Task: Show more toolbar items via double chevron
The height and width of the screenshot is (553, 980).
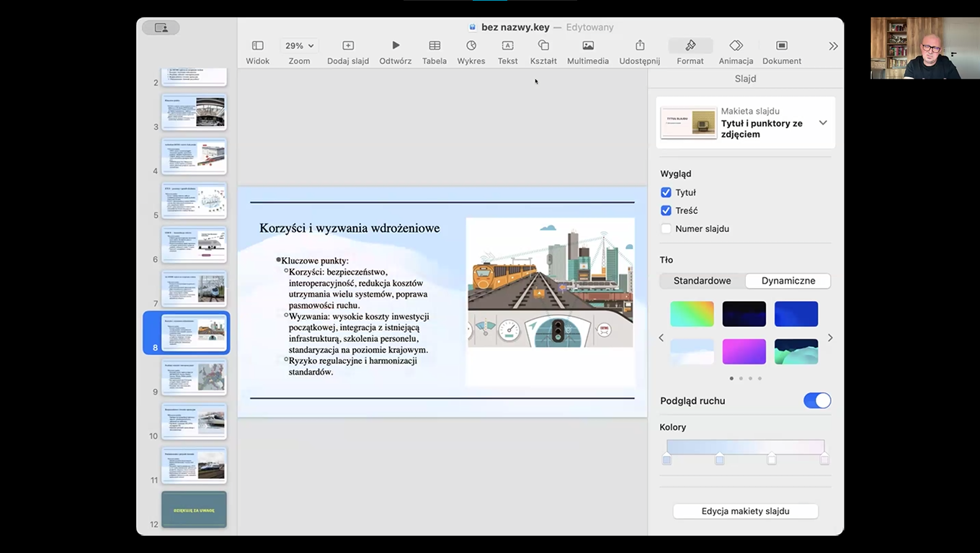Action: (x=833, y=46)
